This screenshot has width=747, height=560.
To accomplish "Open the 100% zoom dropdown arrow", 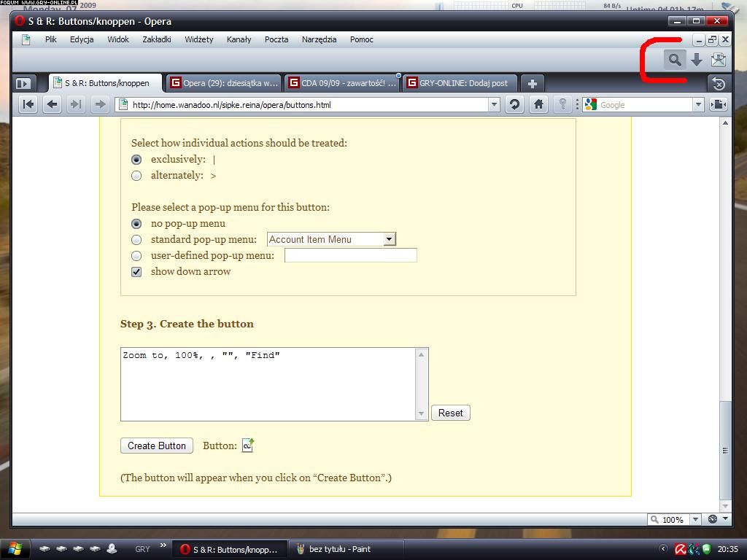I will pyautogui.click(x=695, y=519).
